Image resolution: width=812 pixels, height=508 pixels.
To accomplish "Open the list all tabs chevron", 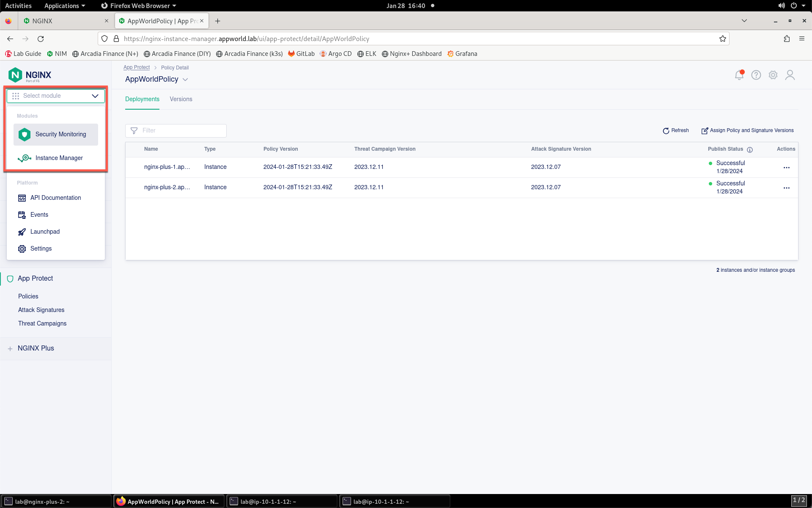I will click(744, 21).
